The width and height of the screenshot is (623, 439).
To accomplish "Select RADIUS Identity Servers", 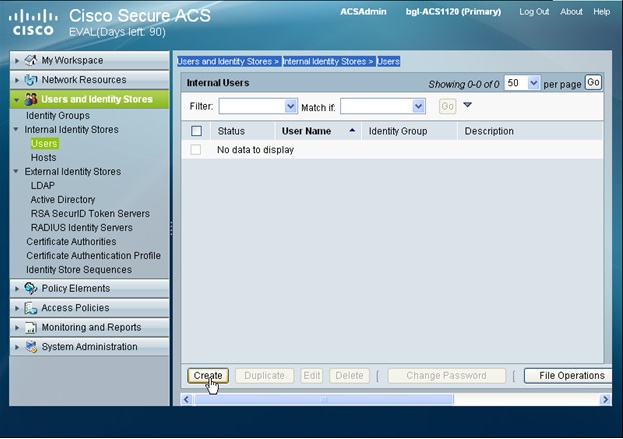I will point(82,228).
